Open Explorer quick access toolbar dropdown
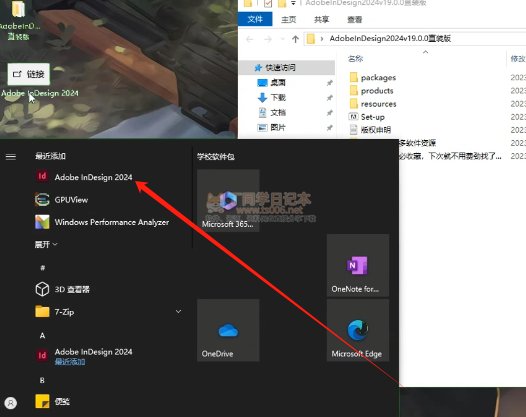 click(293, 4)
